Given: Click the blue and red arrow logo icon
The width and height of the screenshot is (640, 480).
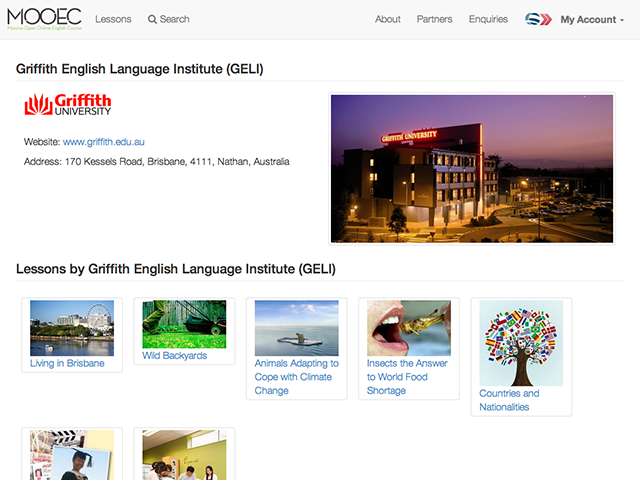Looking at the screenshot, I should pyautogui.click(x=538, y=19).
